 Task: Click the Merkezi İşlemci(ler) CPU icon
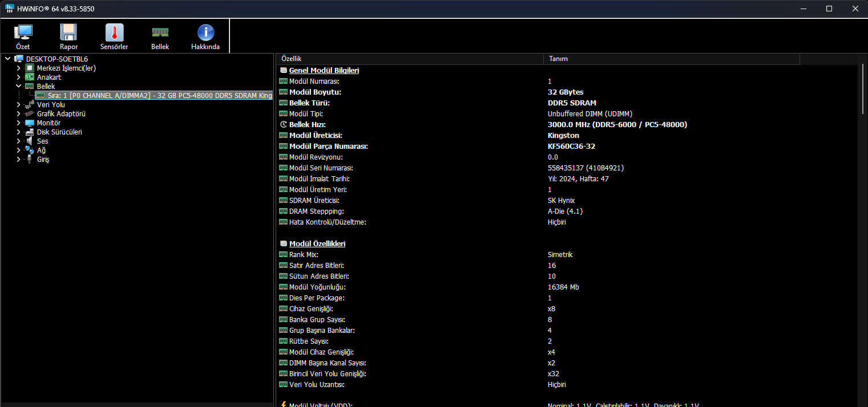(x=30, y=68)
